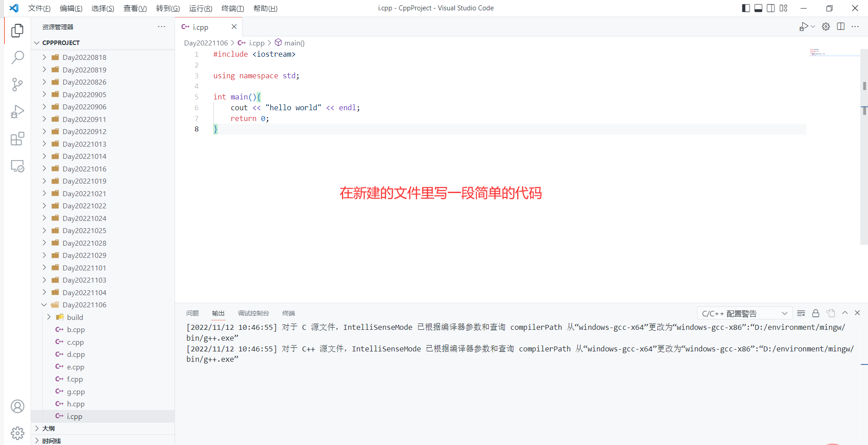Open the 帮助(H) menu
The height and width of the screenshot is (445, 868).
265,8
